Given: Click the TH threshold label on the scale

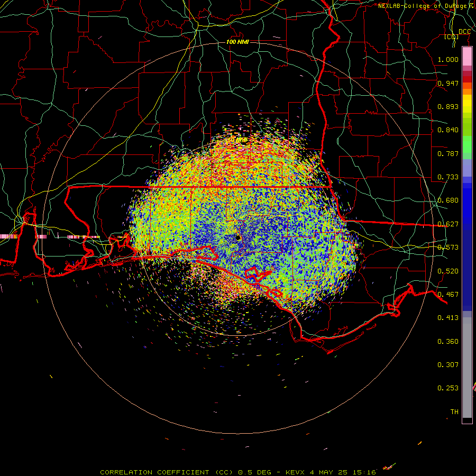Looking at the screenshot, I should (454, 411).
